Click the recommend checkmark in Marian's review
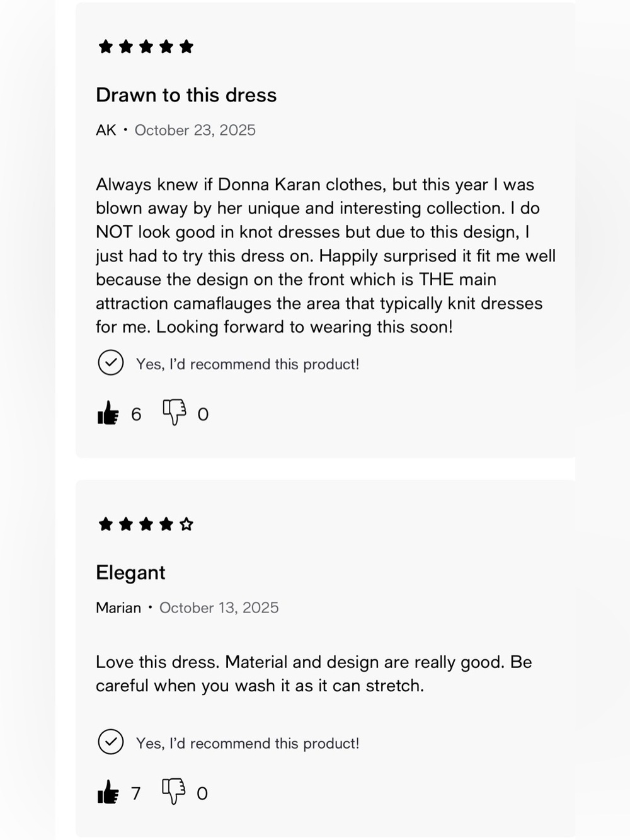The height and width of the screenshot is (840, 630). 111,742
